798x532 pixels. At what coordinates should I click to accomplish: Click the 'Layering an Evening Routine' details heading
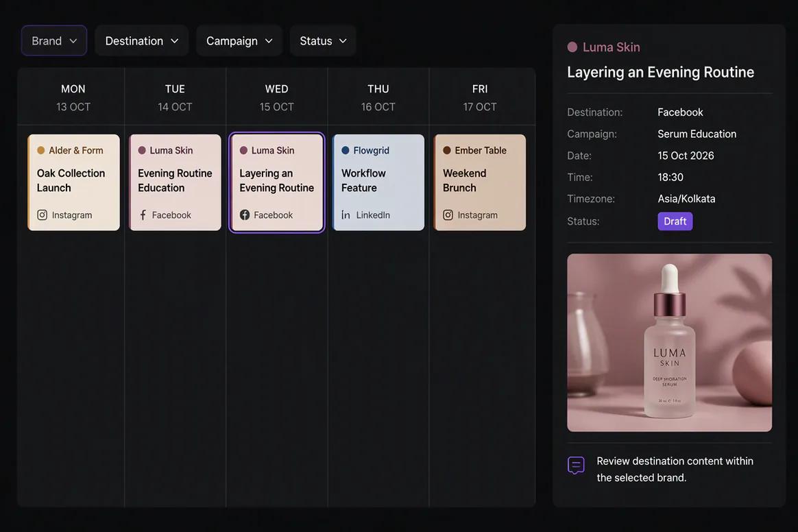[x=661, y=72]
